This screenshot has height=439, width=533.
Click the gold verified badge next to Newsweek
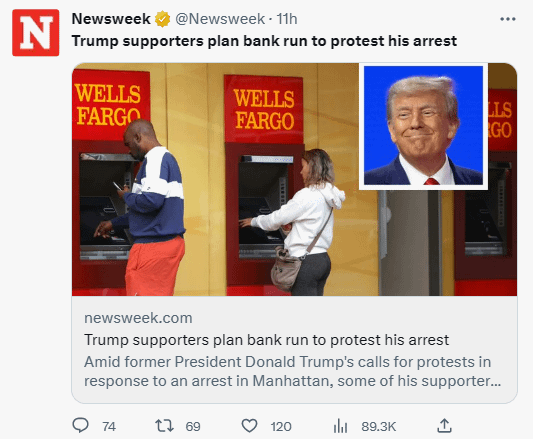pyautogui.click(x=163, y=19)
